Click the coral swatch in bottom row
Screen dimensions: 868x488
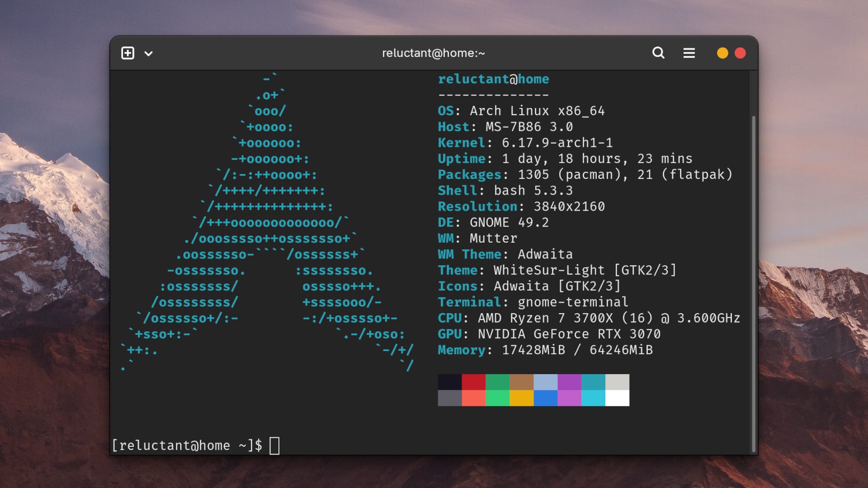[473, 398]
